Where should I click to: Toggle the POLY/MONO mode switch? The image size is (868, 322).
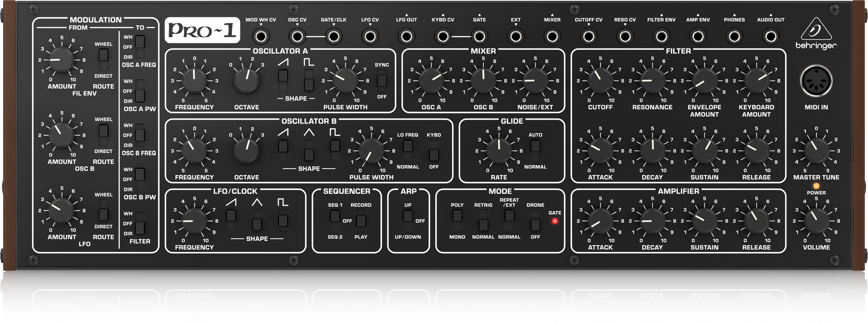point(457,221)
